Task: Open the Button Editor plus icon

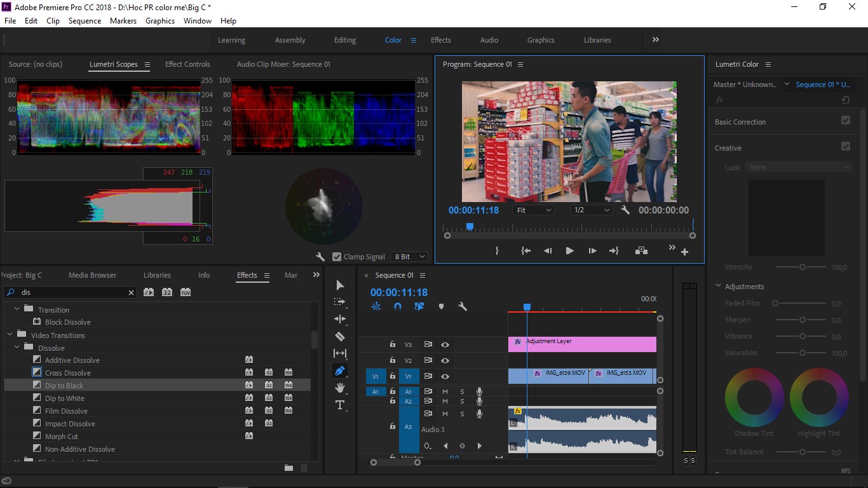Action: coord(685,252)
